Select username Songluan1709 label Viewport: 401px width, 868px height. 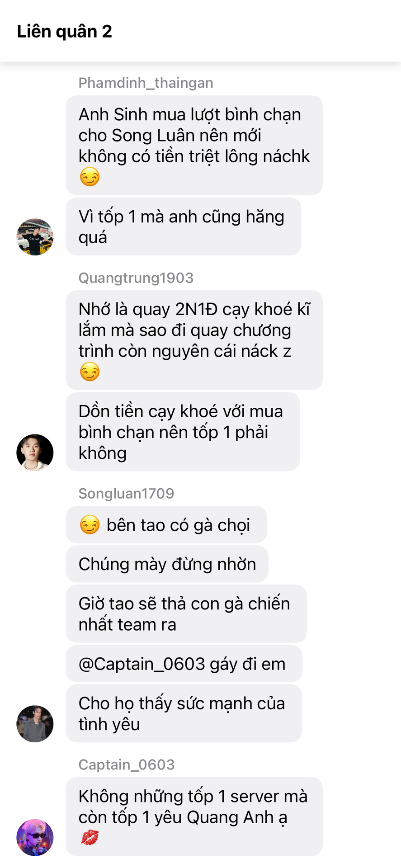point(126,493)
